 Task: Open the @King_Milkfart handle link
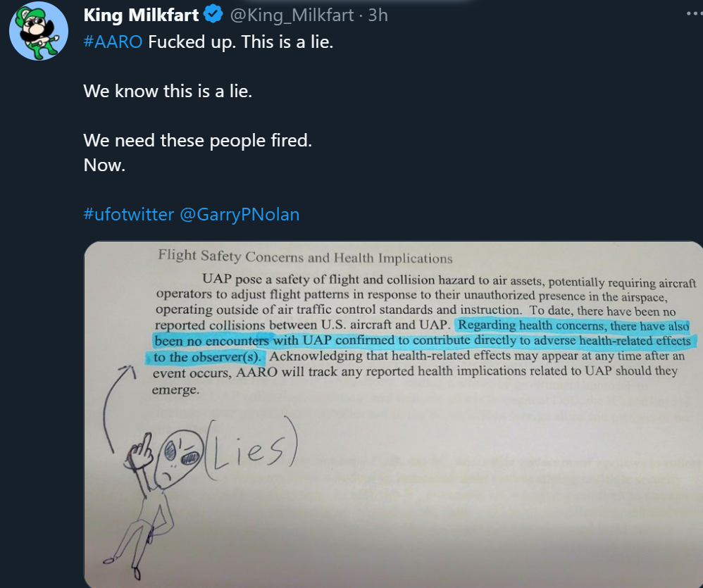[x=292, y=15]
